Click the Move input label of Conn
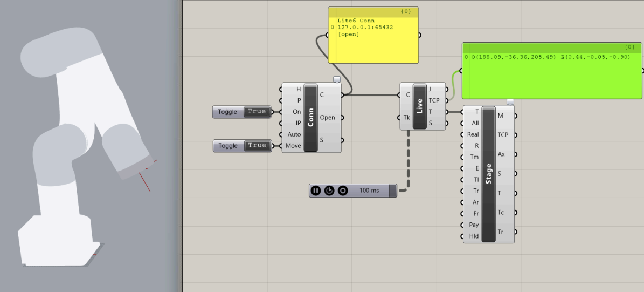Image resolution: width=644 pixels, height=292 pixels. point(293,146)
